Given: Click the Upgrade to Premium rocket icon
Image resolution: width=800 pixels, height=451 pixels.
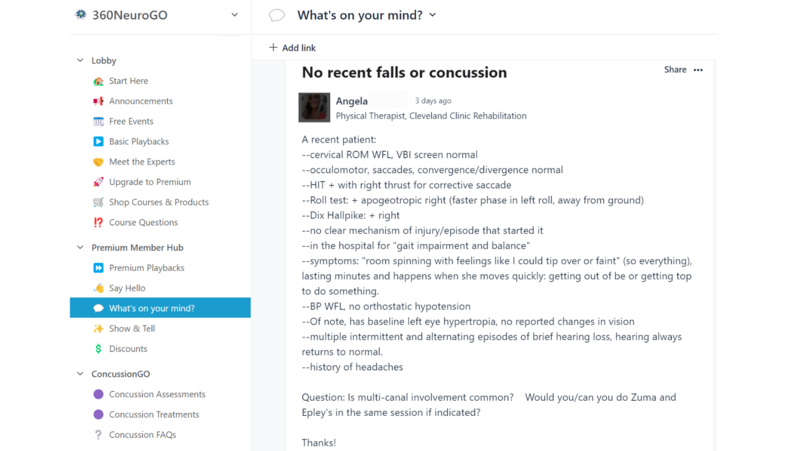Looking at the screenshot, I should pos(98,182).
